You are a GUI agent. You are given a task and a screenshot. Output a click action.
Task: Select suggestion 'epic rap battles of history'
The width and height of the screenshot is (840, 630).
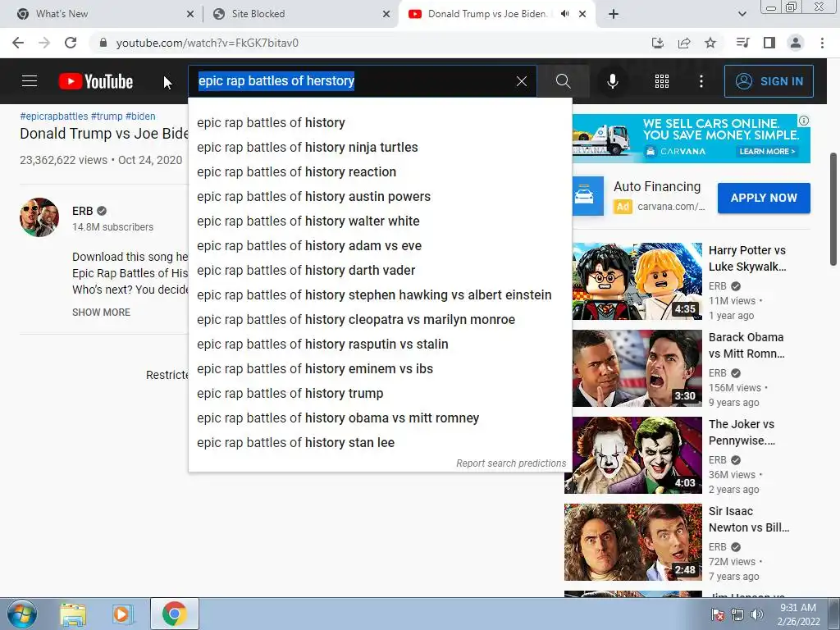[380, 123]
